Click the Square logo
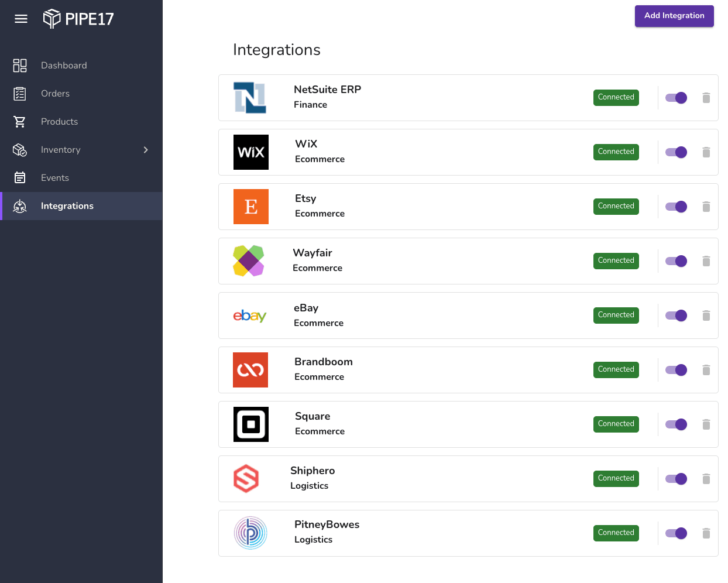Screen dimensions: 728x583 251,424
